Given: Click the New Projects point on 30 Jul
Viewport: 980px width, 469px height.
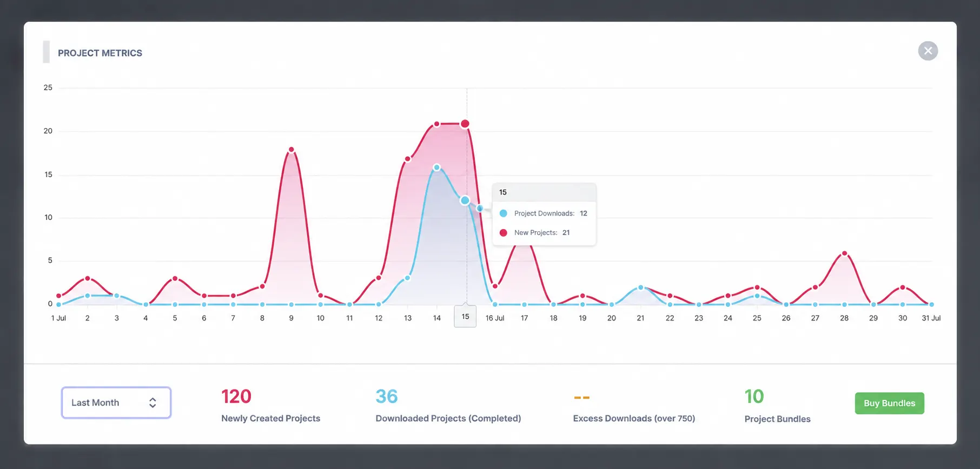Looking at the screenshot, I should pos(903,287).
